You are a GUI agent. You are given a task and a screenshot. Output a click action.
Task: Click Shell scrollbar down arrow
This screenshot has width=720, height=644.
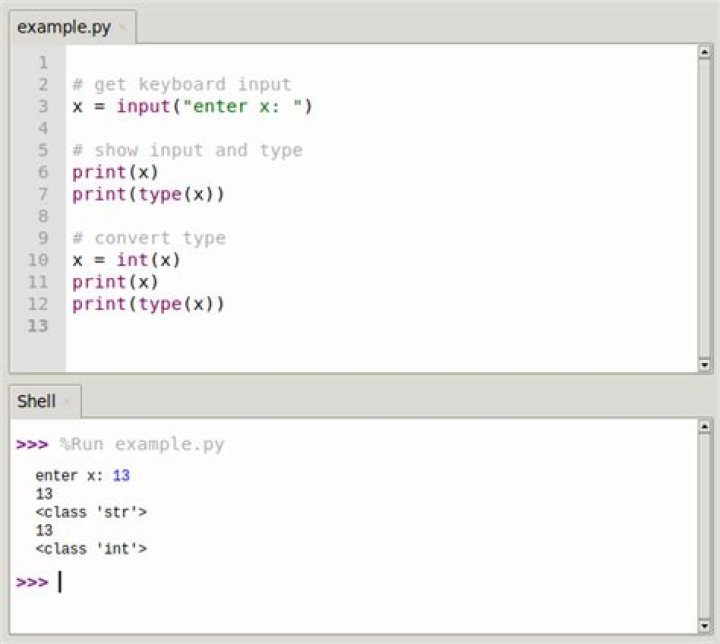[704, 626]
